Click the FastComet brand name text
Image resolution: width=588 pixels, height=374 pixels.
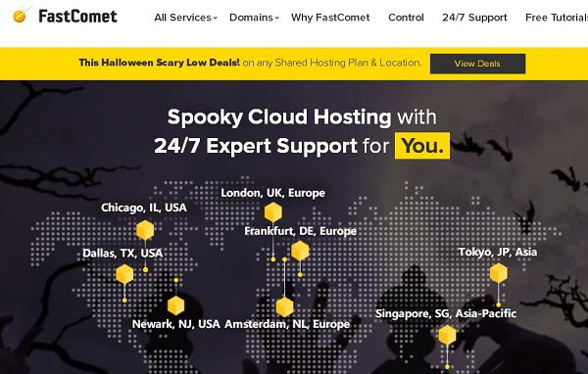[x=78, y=17]
